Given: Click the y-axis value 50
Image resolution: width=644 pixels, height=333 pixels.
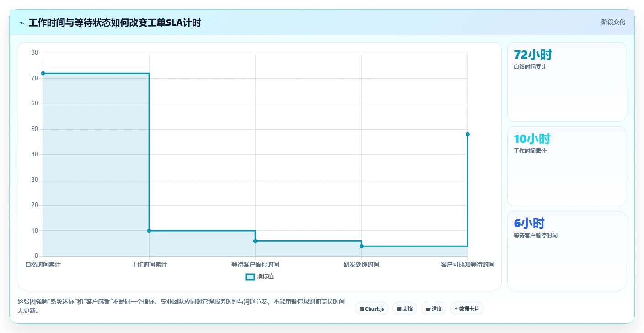Looking at the screenshot, I should click(35, 129).
